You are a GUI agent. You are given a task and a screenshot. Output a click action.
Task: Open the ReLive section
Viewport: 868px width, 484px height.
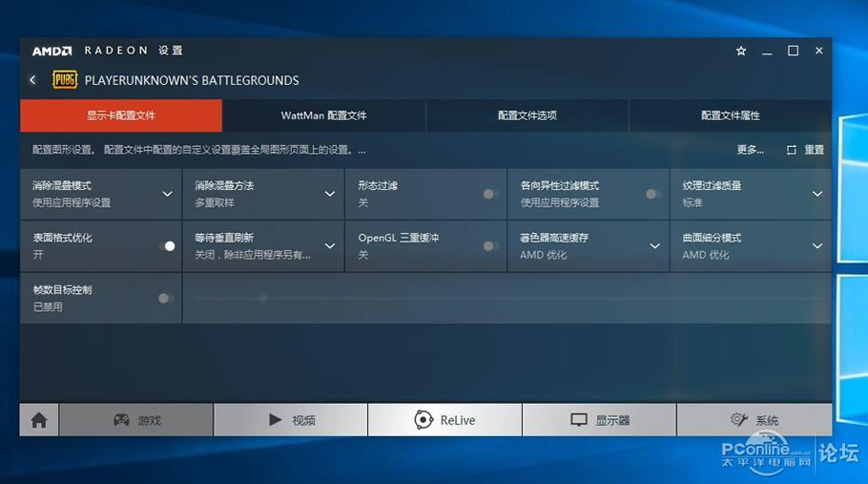(x=444, y=420)
